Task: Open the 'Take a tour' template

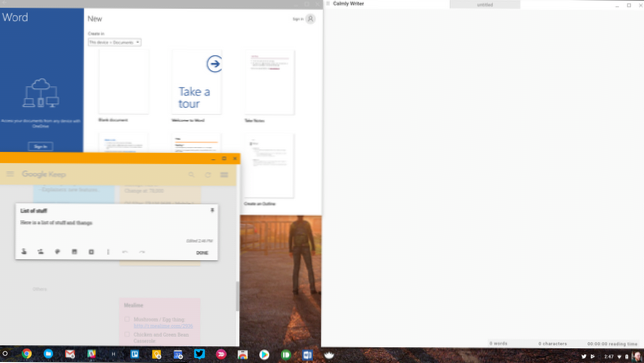Action: pyautogui.click(x=197, y=82)
